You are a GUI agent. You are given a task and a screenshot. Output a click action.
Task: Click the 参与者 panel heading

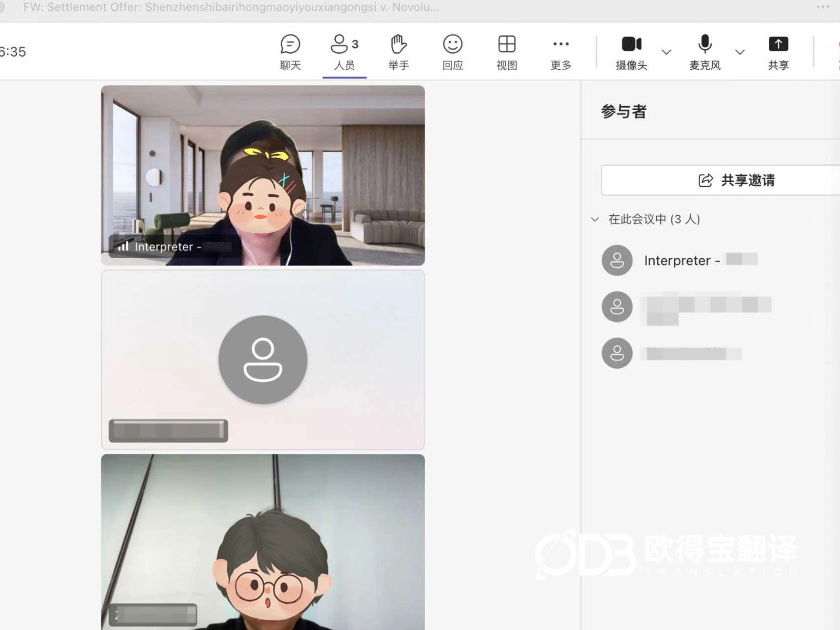(x=624, y=111)
